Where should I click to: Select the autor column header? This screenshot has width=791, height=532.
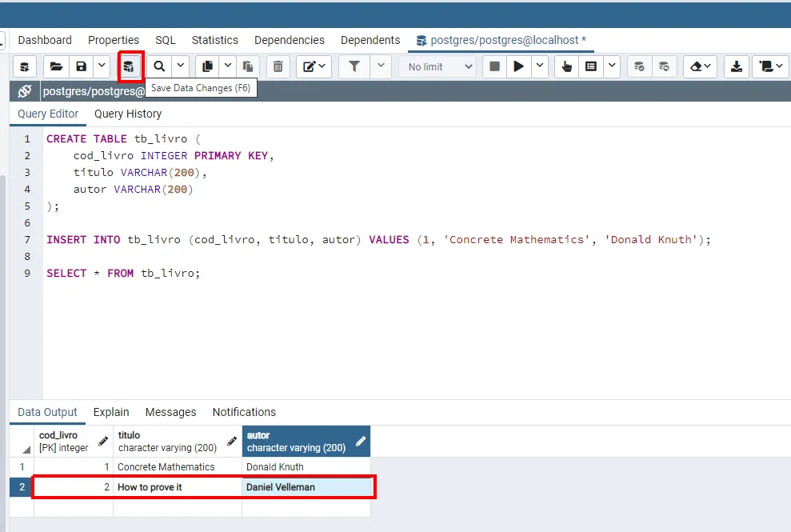(306, 441)
